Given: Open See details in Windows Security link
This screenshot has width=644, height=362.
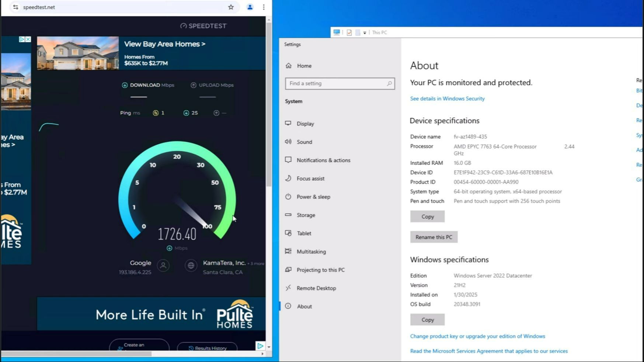Looking at the screenshot, I should point(447,99).
